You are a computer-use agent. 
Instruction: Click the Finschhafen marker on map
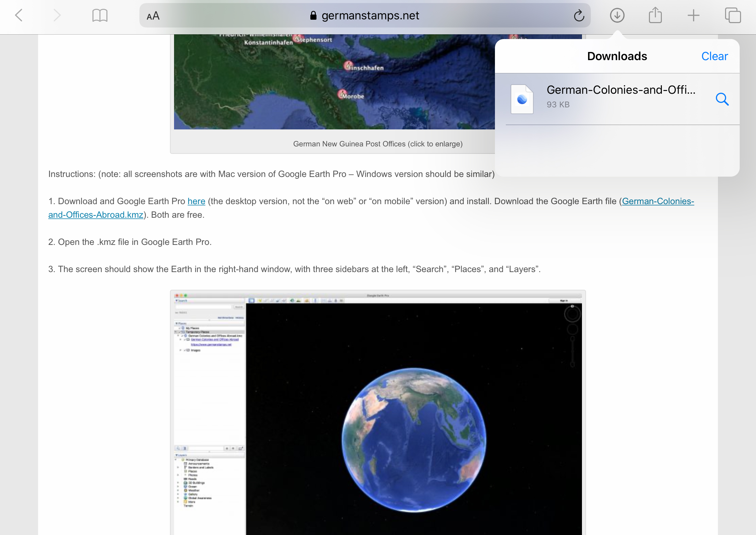(348, 65)
